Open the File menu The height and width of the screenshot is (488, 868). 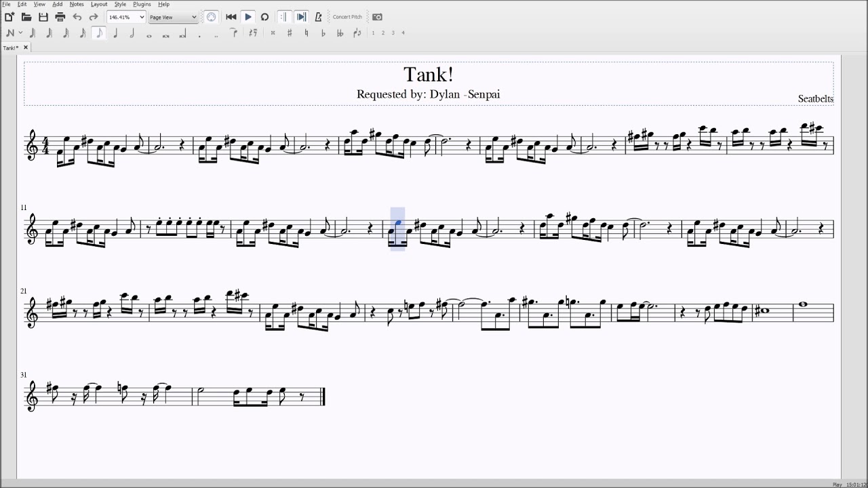click(6, 4)
